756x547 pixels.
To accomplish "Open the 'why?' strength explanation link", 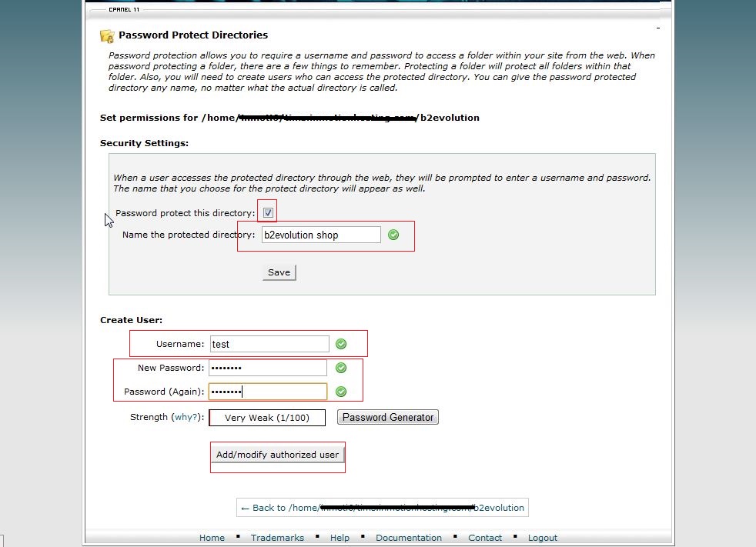I will coord(186,417).
